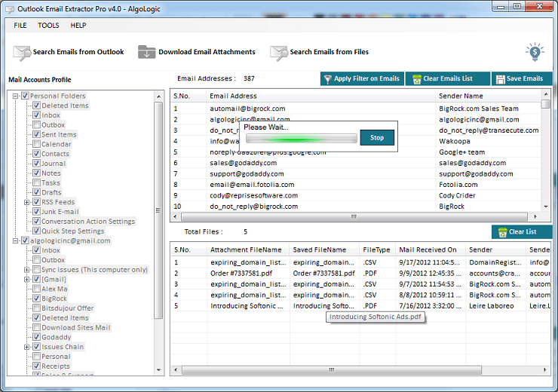Click the Mail Received On column header
The height and width of the screenshot is (392, 558).
pyautogui.click(x=431, y=250)
